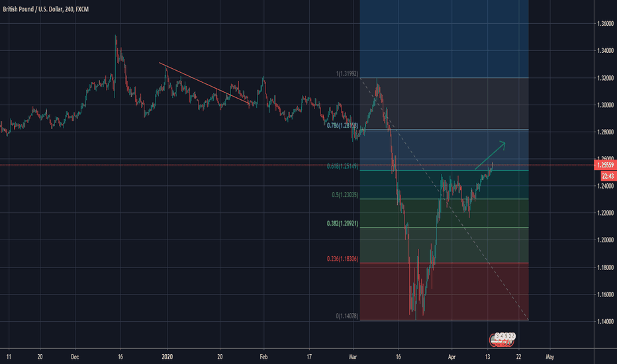The width and height of the screenshot is (617, 364).
Task: Click the 17 date label on the time axis
Action: (x=309, y=357)
